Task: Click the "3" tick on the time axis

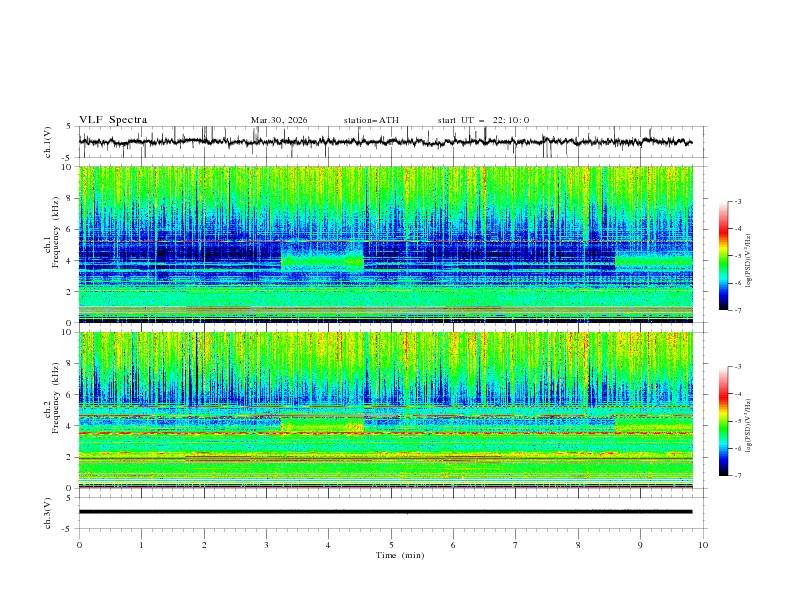Action: [266, 545]
